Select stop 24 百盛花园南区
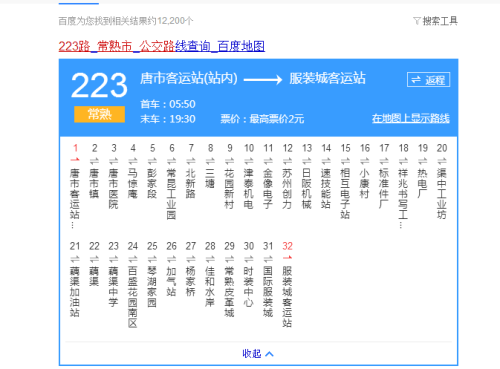 click(133, 297)
